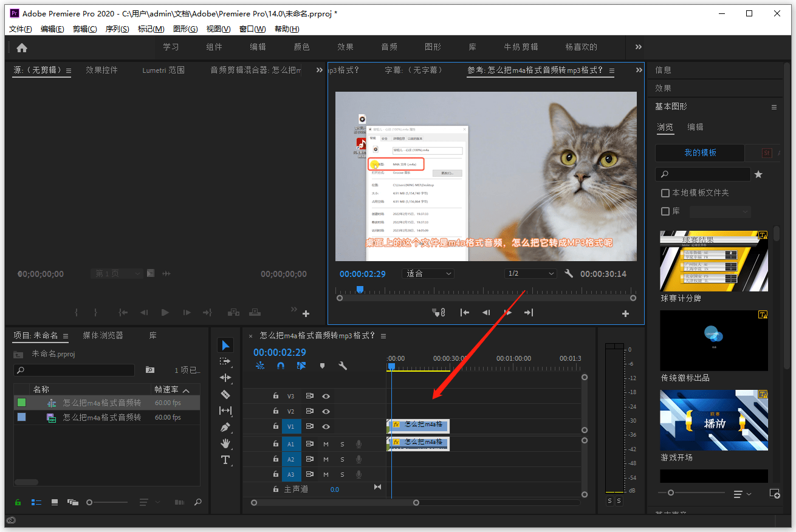Open program monitor settings wrench
This screenshot has width=796, height=532.
569,274
